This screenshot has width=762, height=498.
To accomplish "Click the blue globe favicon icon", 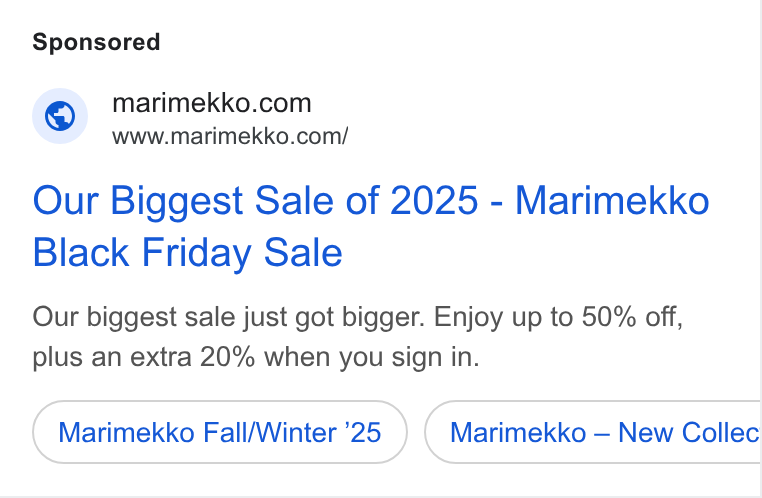I will 60,116.
